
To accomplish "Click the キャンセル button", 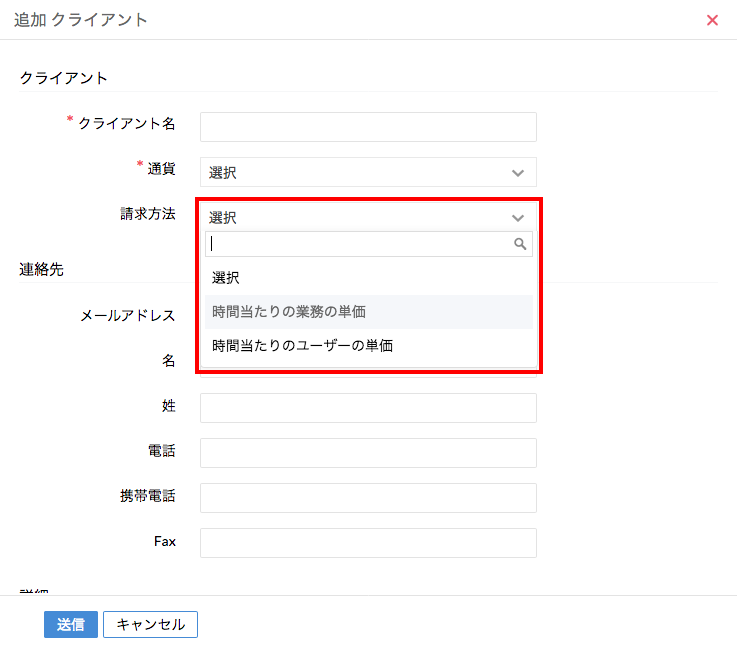I will pyautogui.click(x=150, y=624).
